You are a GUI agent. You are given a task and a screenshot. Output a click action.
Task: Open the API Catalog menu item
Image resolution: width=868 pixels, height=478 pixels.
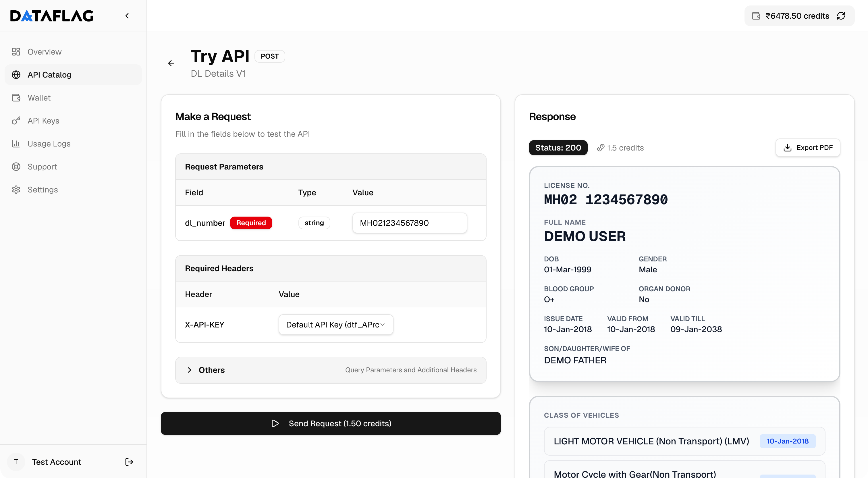click(x=73, y=74)
